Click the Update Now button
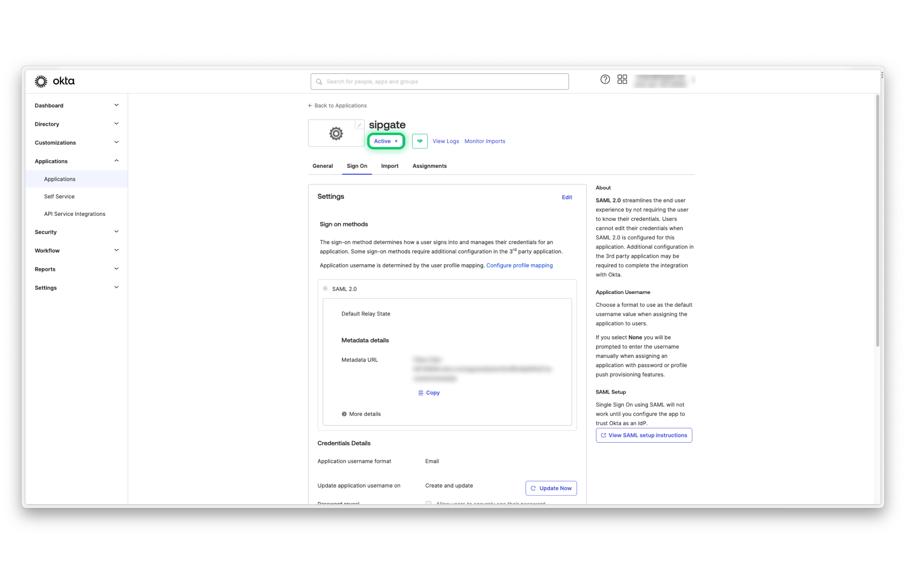Image resolution: width=906 pixels, height=588 pixels. pos(551,489)
